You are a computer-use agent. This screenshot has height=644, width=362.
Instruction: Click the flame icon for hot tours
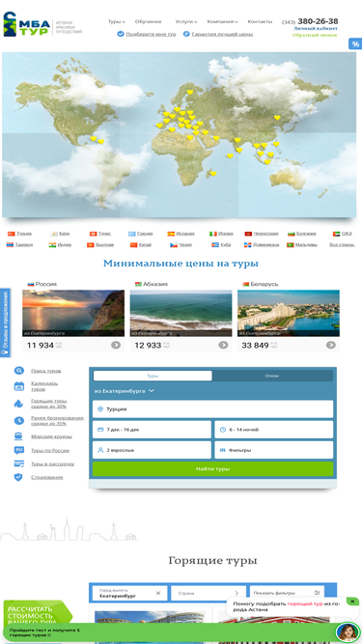[x=19, y=404]
